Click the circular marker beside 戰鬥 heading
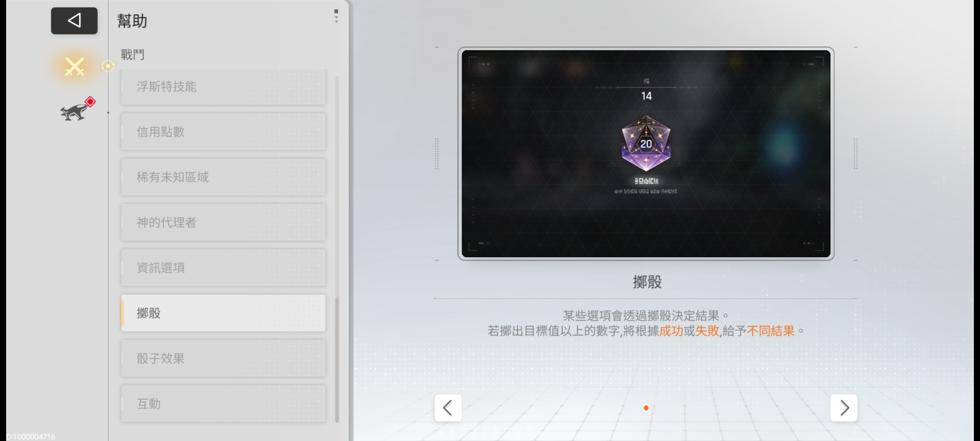 tap(108, 66)
